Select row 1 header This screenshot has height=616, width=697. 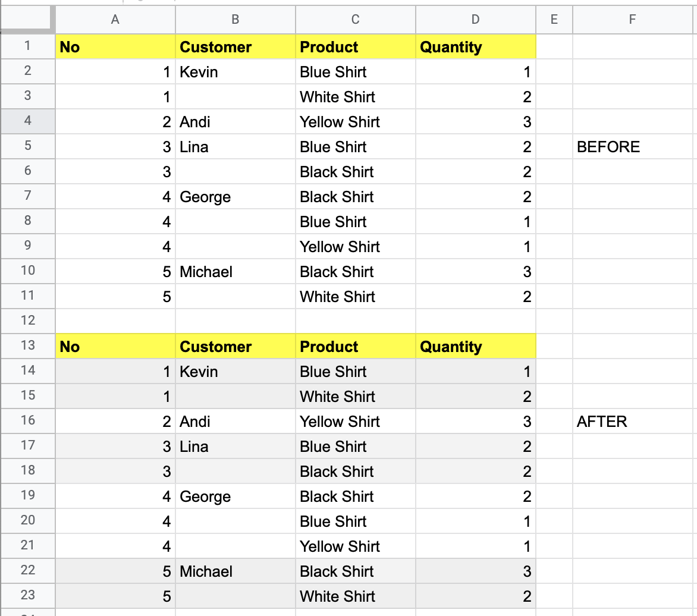pos(27,46)
